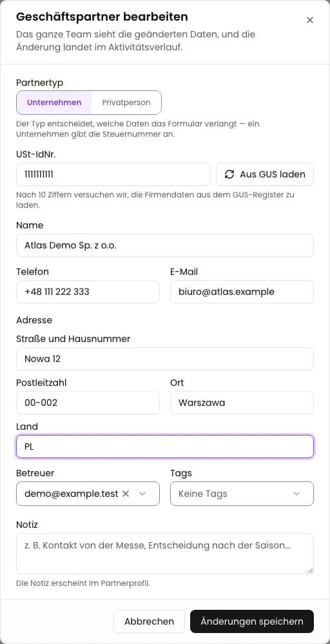
Task: Click the Partnertyp label
Action: pyautogui.click(x=40, y=82)
